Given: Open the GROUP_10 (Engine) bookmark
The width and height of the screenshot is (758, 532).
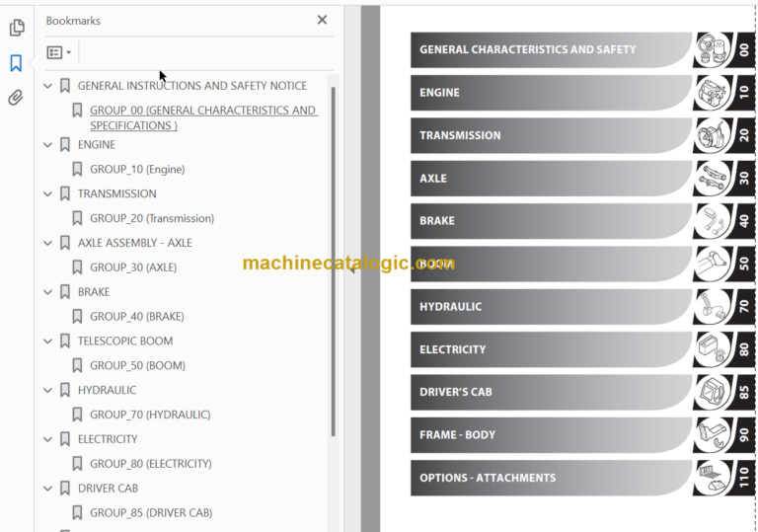Looking at the screenshot, I should [137, 170].
